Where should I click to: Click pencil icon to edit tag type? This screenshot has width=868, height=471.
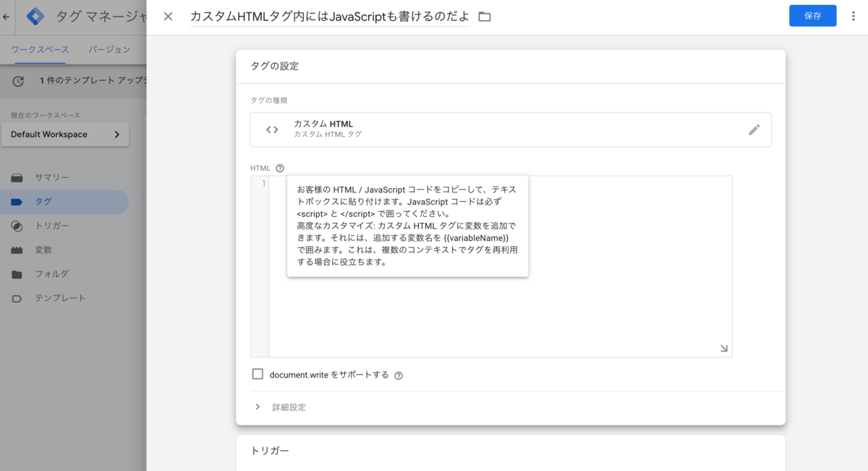754,130
